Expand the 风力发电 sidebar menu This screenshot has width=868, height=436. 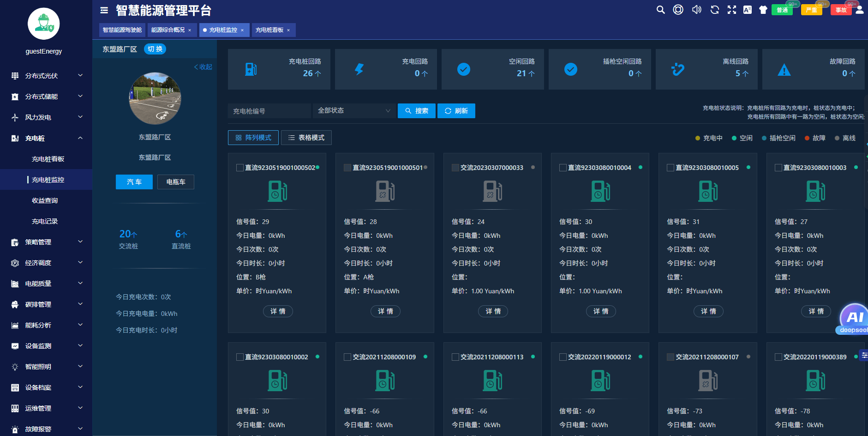[46, 117]
